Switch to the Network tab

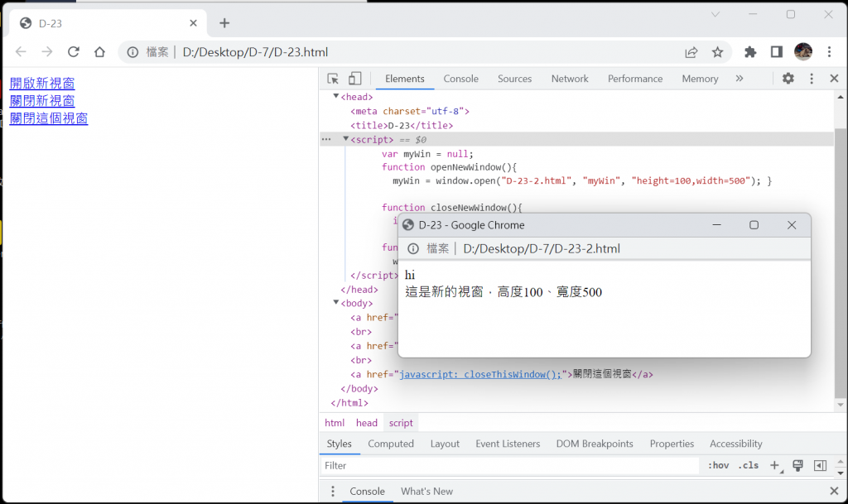(x=570, y=79)
